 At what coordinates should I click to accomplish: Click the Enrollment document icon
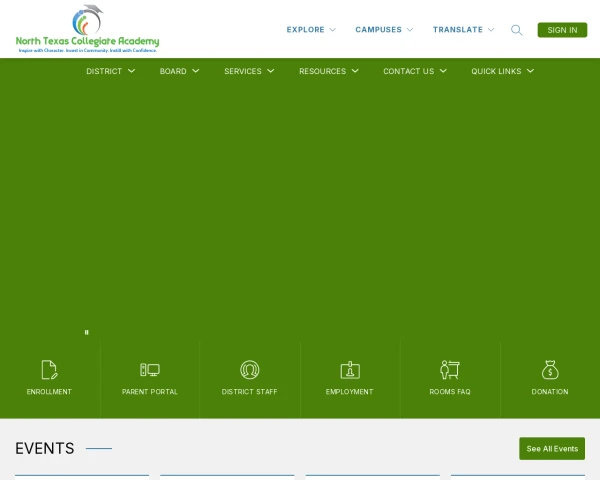(49, 369)
